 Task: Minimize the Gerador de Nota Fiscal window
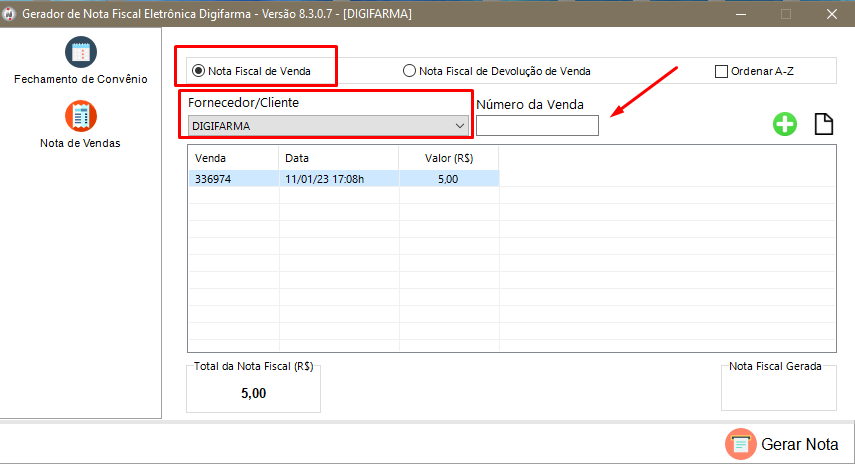coord(740,14)
